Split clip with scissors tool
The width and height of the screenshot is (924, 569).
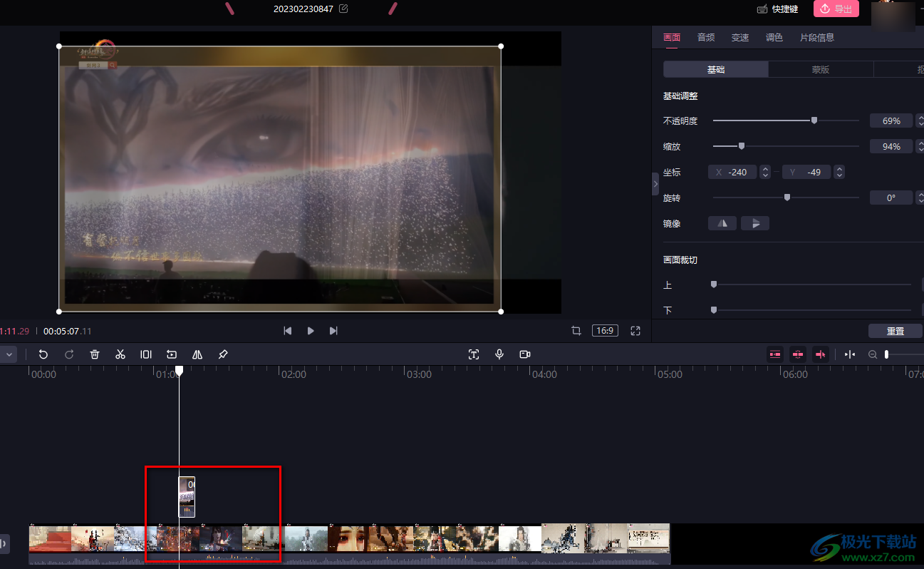(x=120, y=354)
